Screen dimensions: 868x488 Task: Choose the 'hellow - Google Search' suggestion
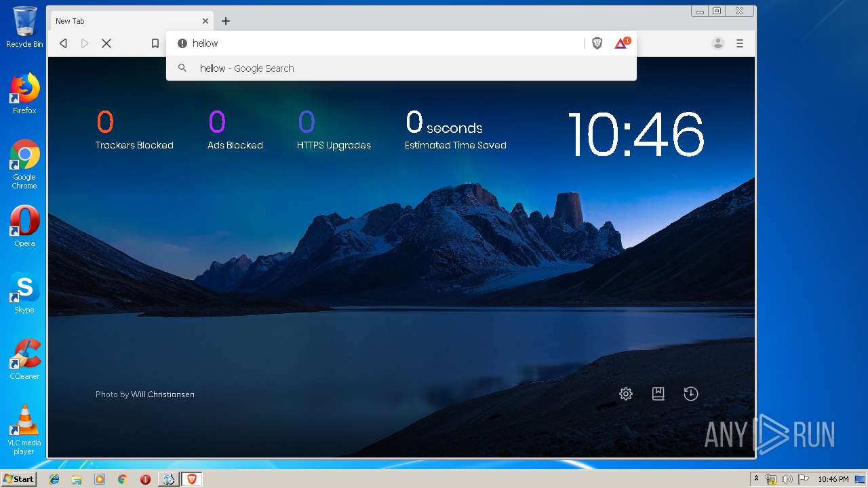pyautogui.click(x=401, y=68)
